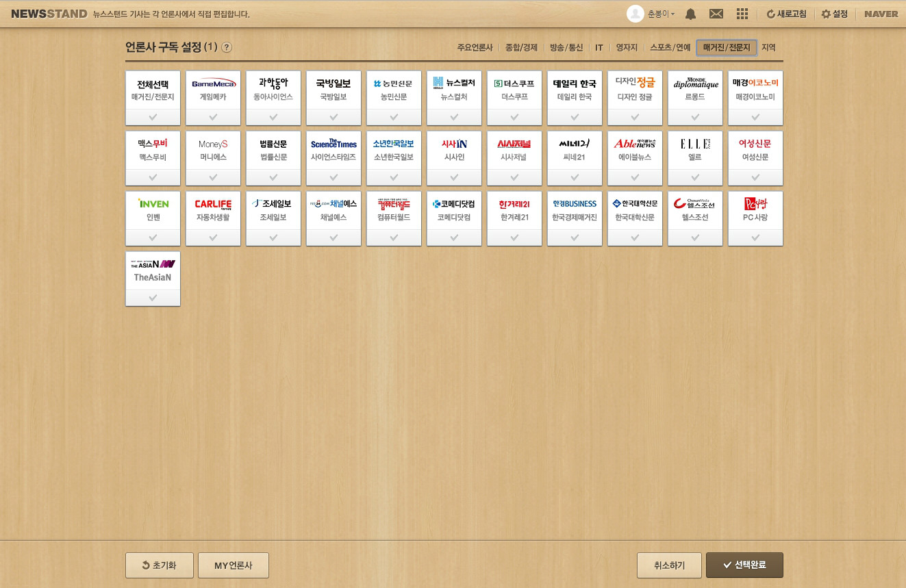The width and height of the screenshot is (906, 588).
Task: Click the 선택완료 confirm button
Action: pos(744,565)
